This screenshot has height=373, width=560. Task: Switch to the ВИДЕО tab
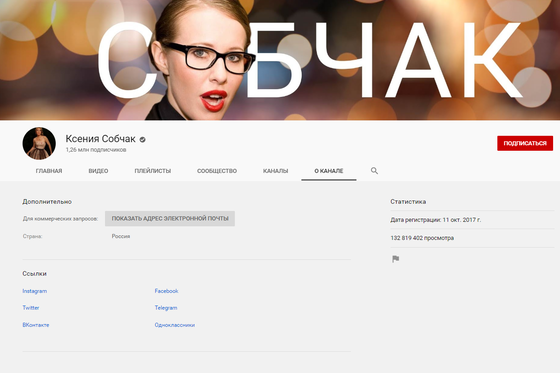tap(98, 171)
